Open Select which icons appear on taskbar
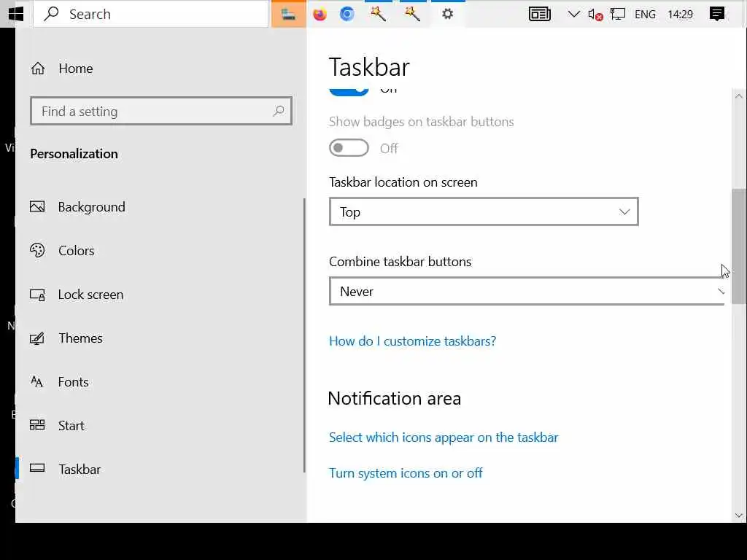Image resolution: width=747 pixels, height=560 pixels. coord(444,437)
